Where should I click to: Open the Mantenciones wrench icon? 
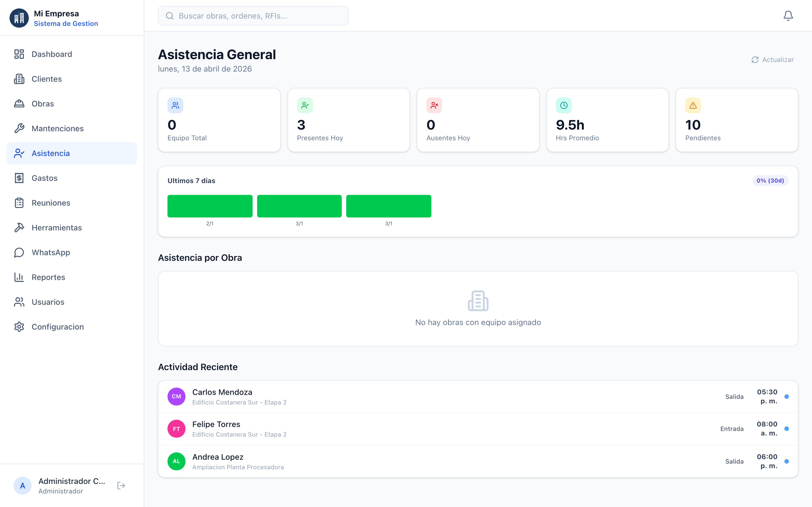(19, 128)
